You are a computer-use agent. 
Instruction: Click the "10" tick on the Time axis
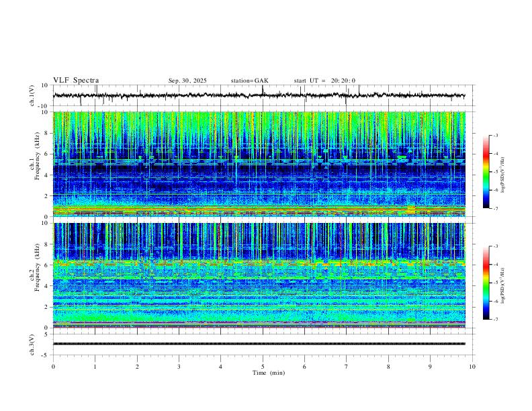[472, 367]
